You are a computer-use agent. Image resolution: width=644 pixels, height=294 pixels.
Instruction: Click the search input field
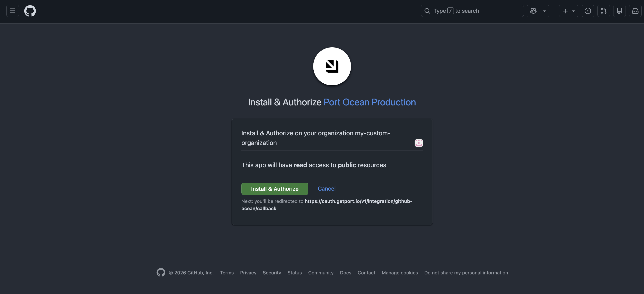click(x=472, y=11)
